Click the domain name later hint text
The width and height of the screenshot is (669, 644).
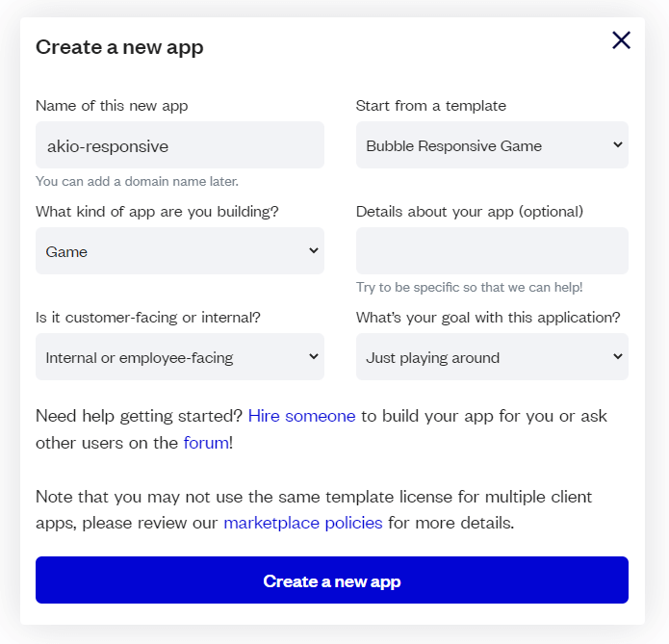(x=137, y=181)
